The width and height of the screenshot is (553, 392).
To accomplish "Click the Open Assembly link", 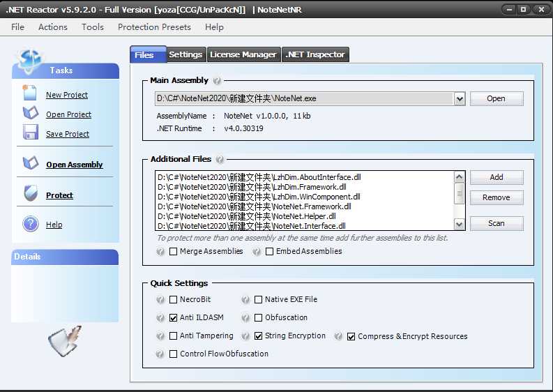I will pos(75,165).
